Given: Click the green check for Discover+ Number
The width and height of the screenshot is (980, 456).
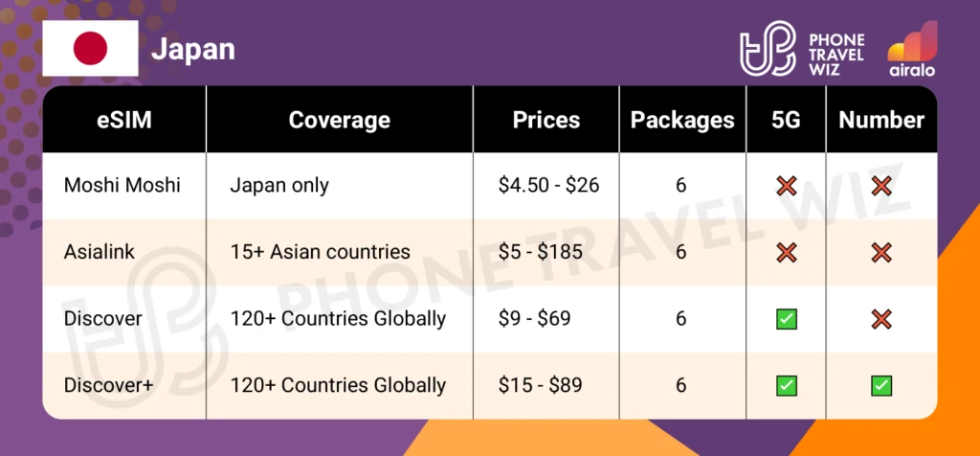Looking at the screenshot, I should [x=881, y=386].
